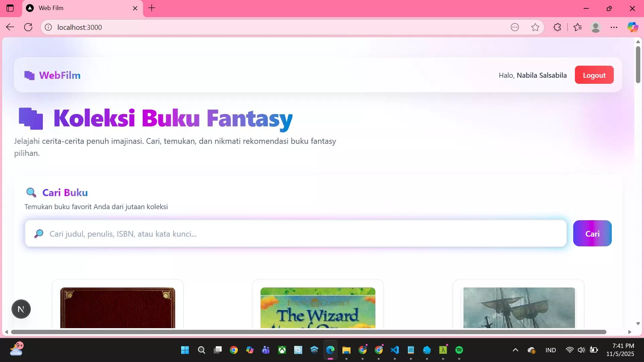This screenshot has height=362, width=644.
Task: Focus the Cari judul, penulis search field
Action: pos(296,234)
